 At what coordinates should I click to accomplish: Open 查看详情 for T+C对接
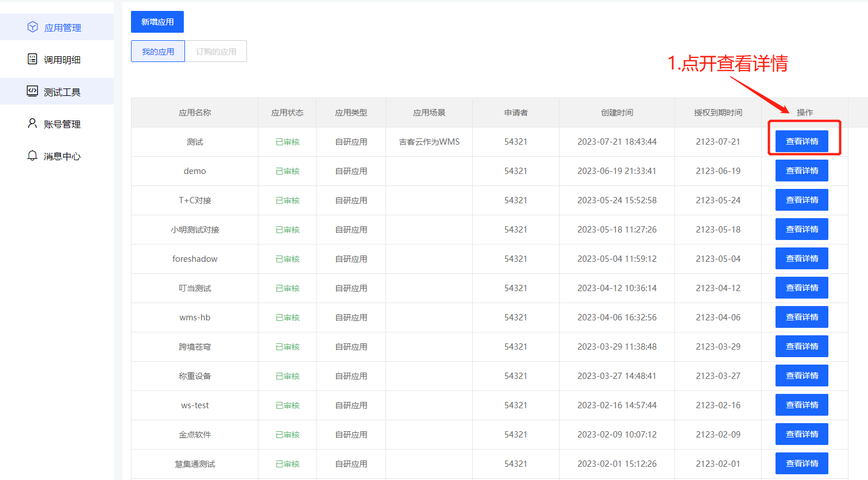coord(801,200)
